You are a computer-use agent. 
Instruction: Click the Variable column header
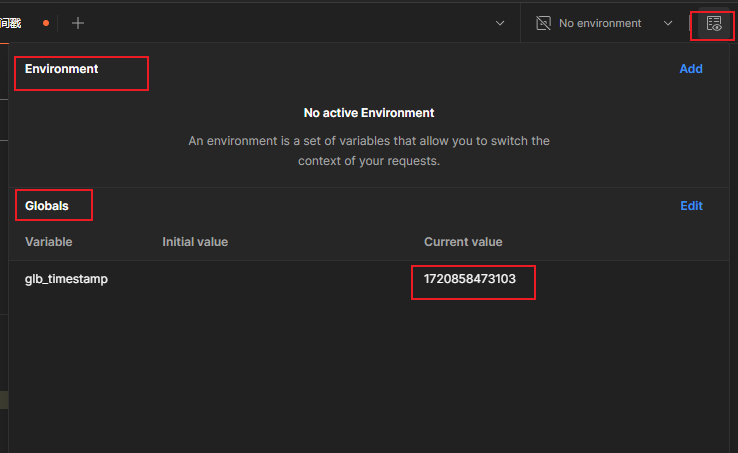click(x=49, y=242)
